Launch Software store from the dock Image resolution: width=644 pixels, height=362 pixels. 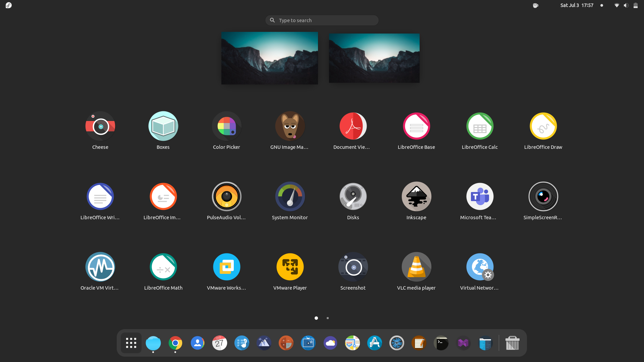375,343
